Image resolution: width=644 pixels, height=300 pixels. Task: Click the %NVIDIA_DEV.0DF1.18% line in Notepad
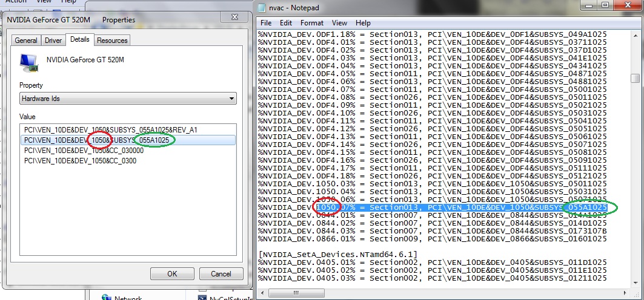[433, 34]
